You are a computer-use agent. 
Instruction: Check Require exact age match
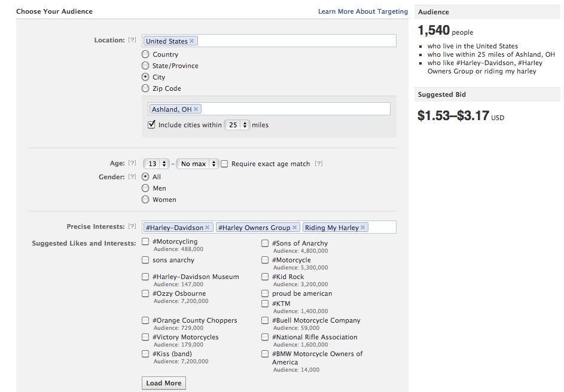[224, 164]
